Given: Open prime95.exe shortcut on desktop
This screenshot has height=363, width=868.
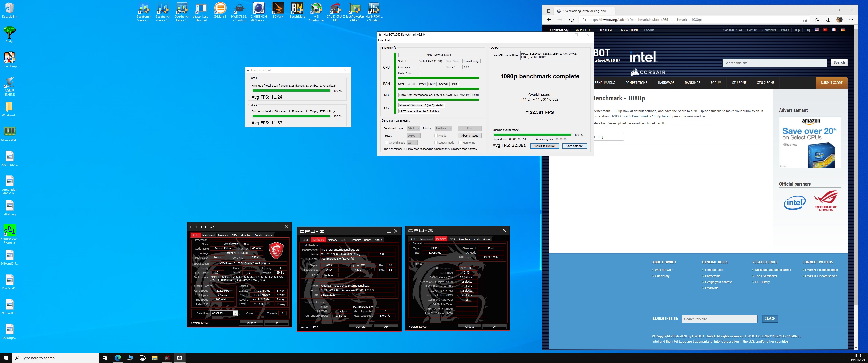Looking at the screenshot, I should click(x=9, y=234).
